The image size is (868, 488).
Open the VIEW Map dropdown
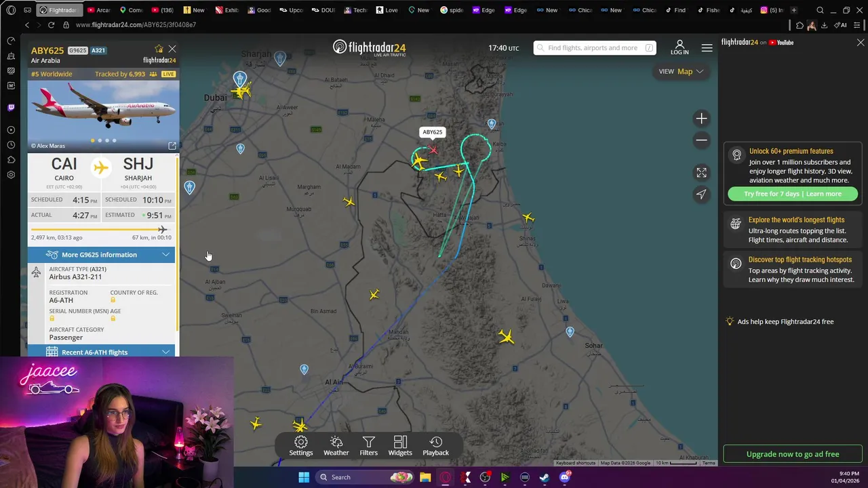tap(681, 71)
